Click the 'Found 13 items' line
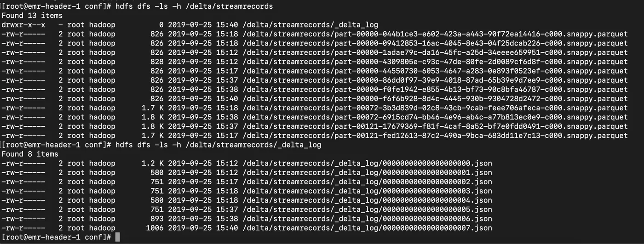The width and height of the screenshot is (644, 244). click(x=32, y=16)
